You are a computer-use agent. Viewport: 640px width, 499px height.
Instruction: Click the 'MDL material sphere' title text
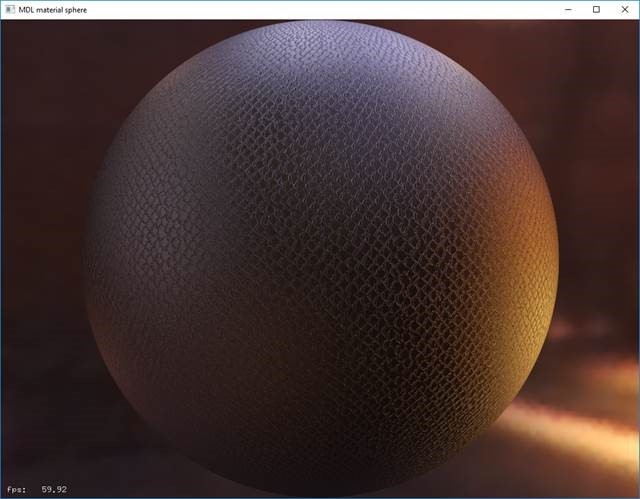click(x=53, y=10)
